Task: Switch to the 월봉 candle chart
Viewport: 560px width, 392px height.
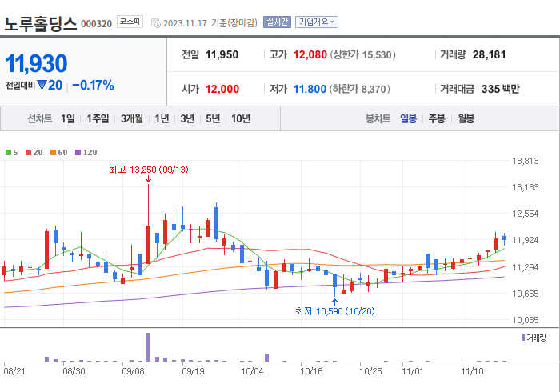Action: pyautogui.click(x=466, y=118)
